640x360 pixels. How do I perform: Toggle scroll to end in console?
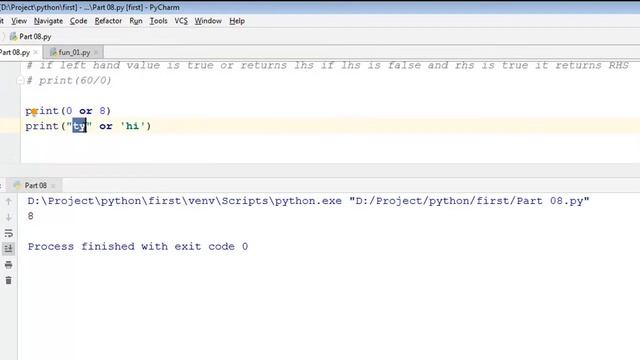coord(9,249)
